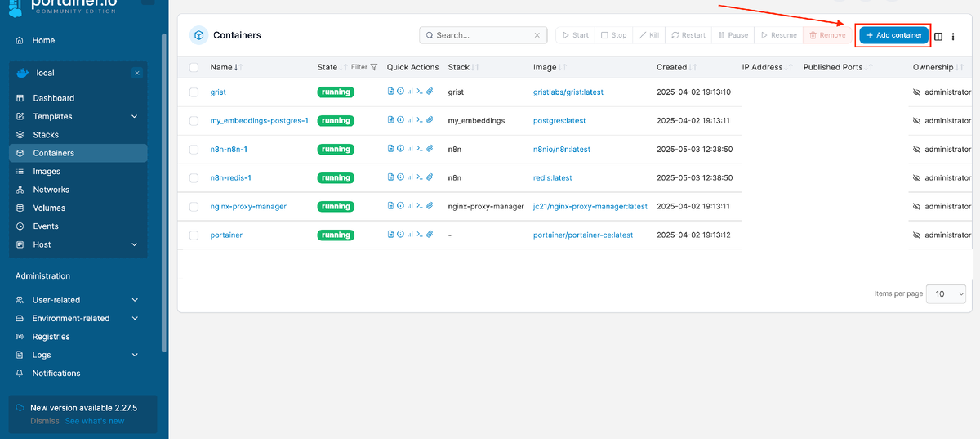
Task: Sort by Created column arrows
Action: pos(693,67)
